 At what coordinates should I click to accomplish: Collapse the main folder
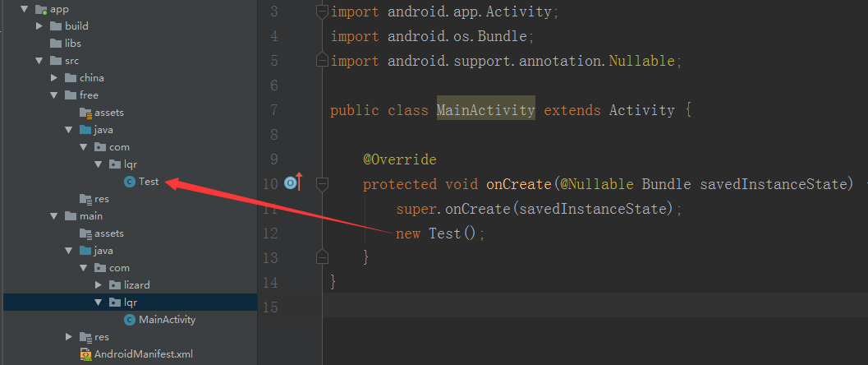tap(53, 215)
